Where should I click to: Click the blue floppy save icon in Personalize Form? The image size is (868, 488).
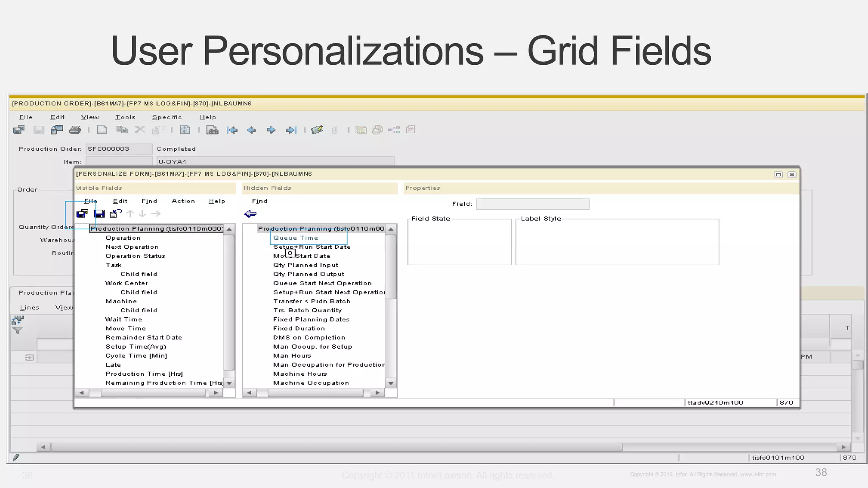pos(99,213)
